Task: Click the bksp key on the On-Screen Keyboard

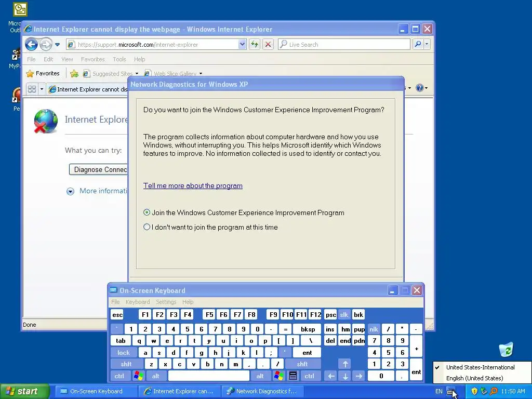Action: pos(308,329)
